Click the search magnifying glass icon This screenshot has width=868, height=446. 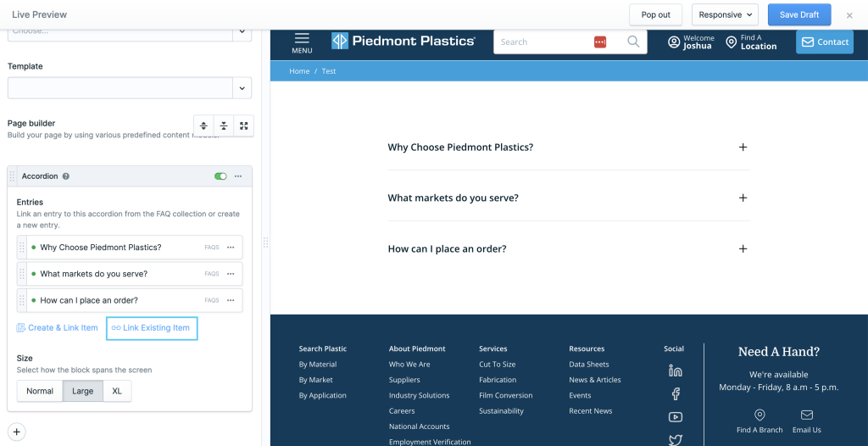point(633,42)
